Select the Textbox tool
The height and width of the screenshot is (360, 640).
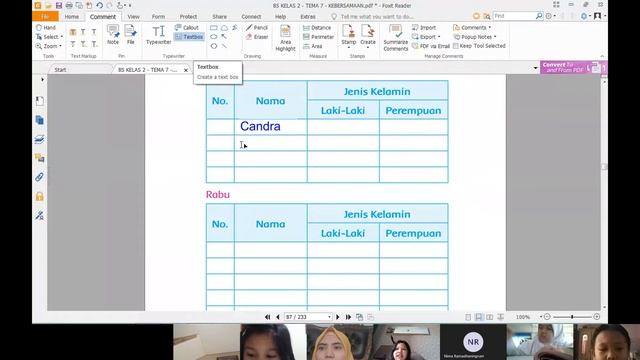point(189,37)
